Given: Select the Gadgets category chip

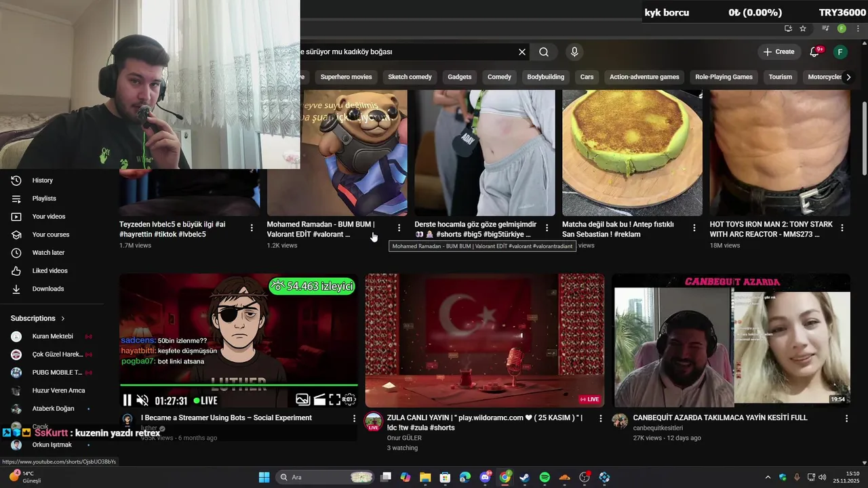Looking at the screenshot, I should (459, 77).
